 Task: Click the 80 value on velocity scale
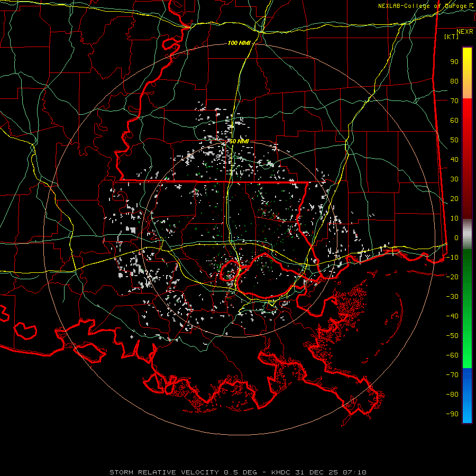pyautogui.click(x=454, y=81)
